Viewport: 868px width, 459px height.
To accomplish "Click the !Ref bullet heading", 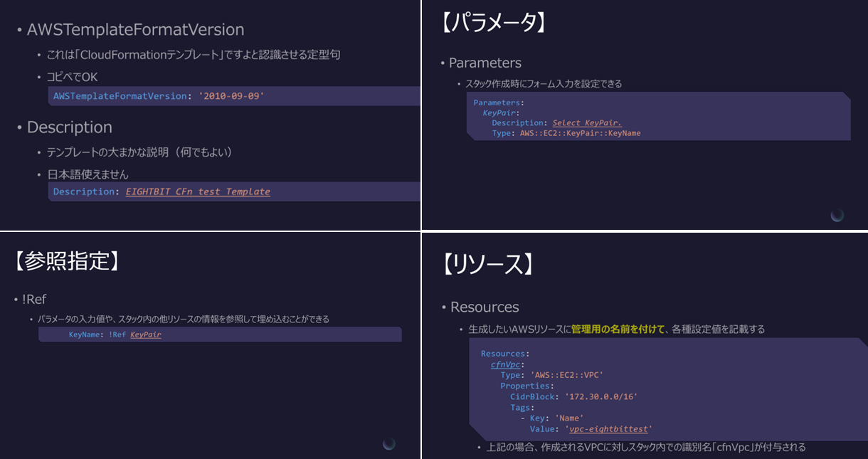I will 34,300.
